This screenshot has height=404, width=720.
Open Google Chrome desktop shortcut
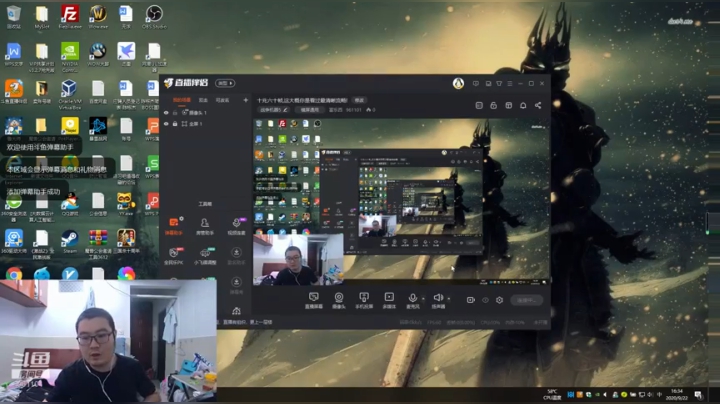(14, 274)
